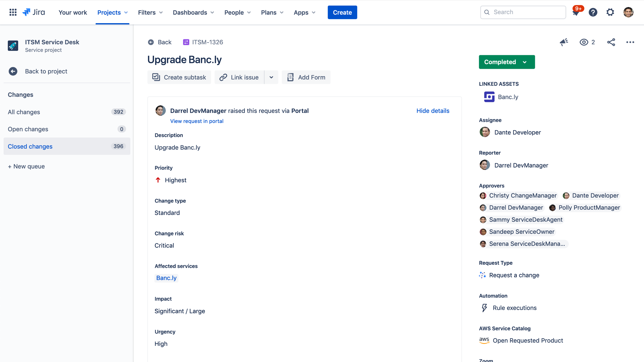The height and width of the screenshot is (362, 644).
Task: Click the AWS logo icon
Action: [x=484, y=341]
